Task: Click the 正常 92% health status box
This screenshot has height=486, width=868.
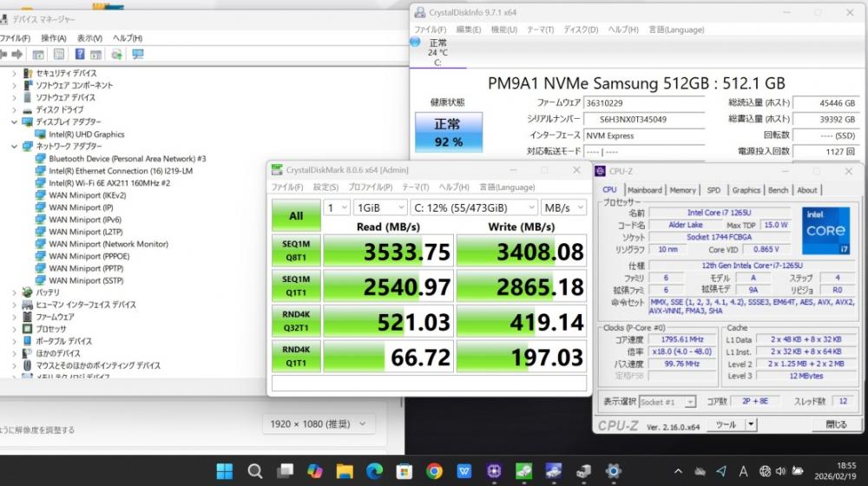Action: coord(448,133)
